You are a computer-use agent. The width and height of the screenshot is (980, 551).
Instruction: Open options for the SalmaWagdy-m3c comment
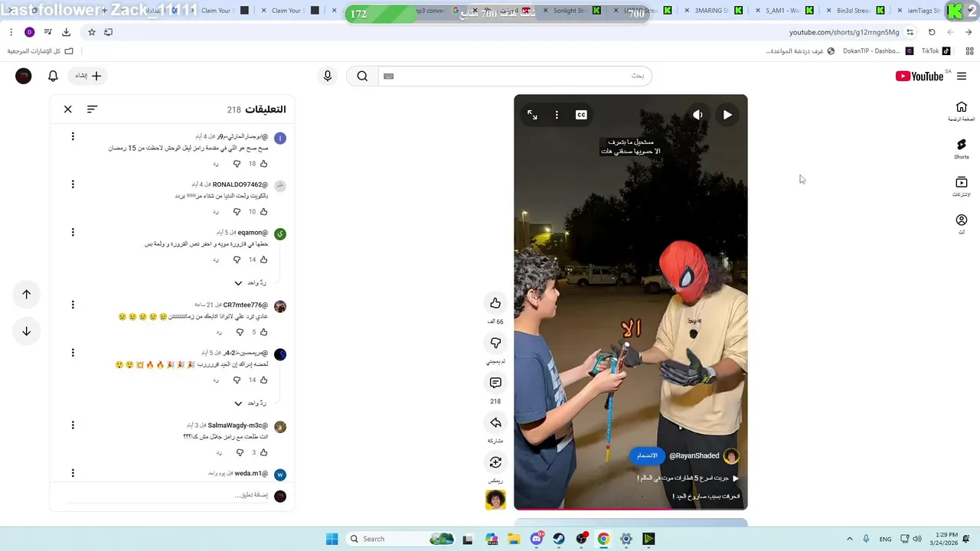click(73, 425)
